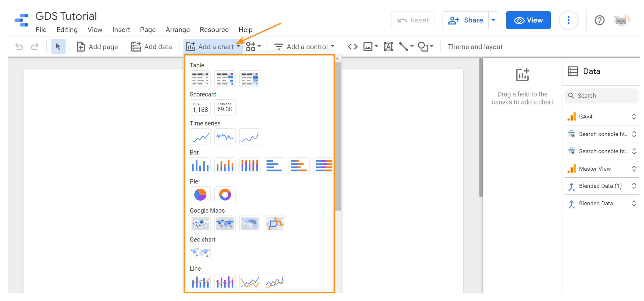Select the horizontal bar chart

coord(275,166)
